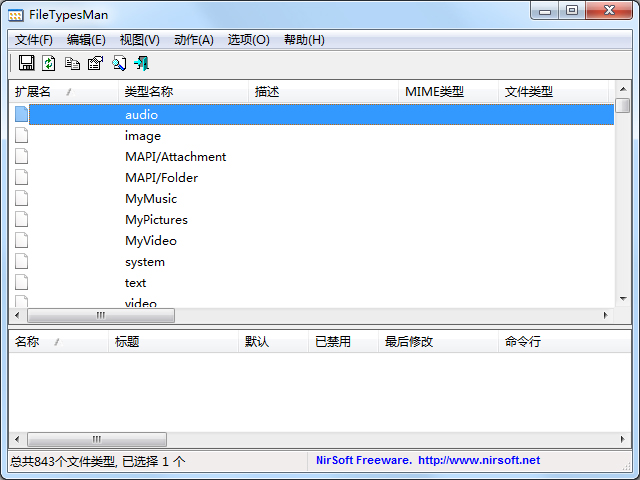Select the system row

311,261
